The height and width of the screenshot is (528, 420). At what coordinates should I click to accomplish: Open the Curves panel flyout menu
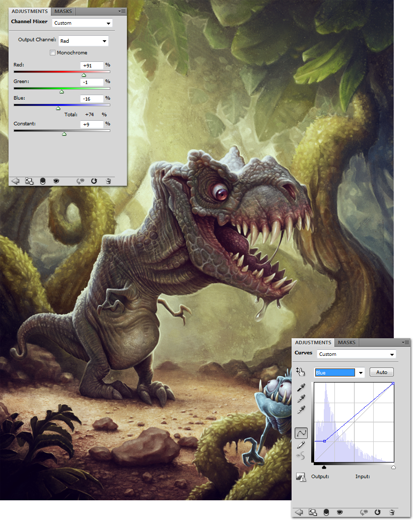click(x=406, y=342)
